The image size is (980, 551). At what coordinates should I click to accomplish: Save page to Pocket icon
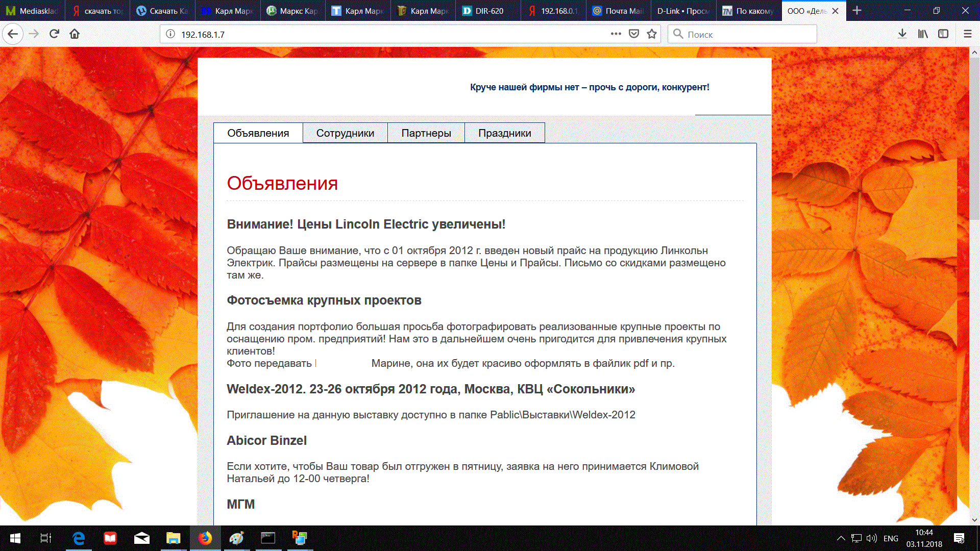click(634, 34)
